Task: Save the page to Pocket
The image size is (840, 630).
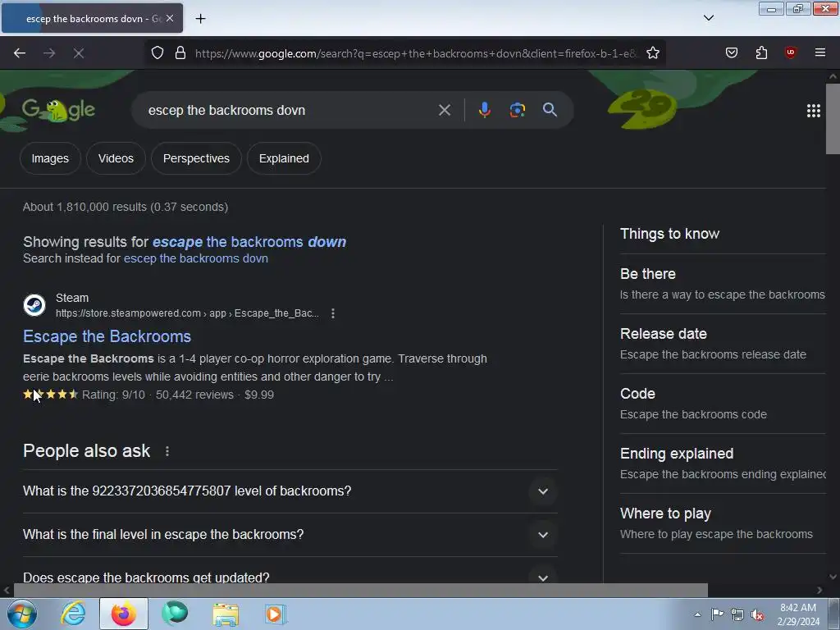Action: (x=731, y=52)
